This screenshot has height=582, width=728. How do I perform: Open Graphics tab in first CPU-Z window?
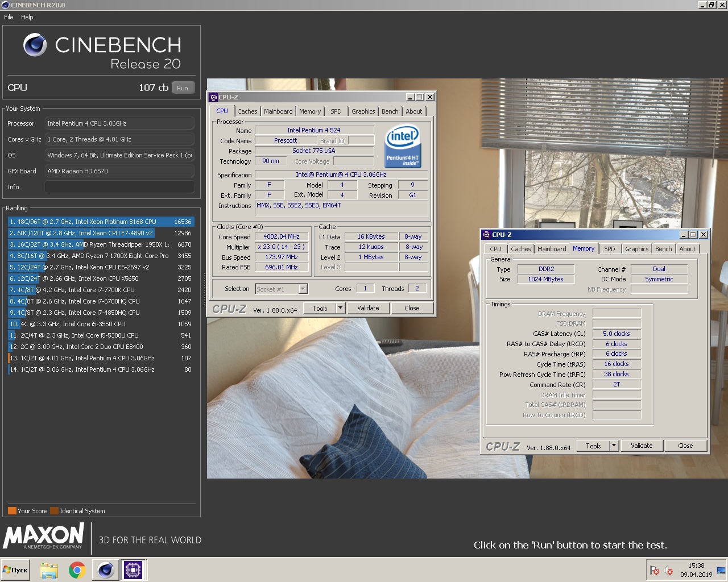363,111
